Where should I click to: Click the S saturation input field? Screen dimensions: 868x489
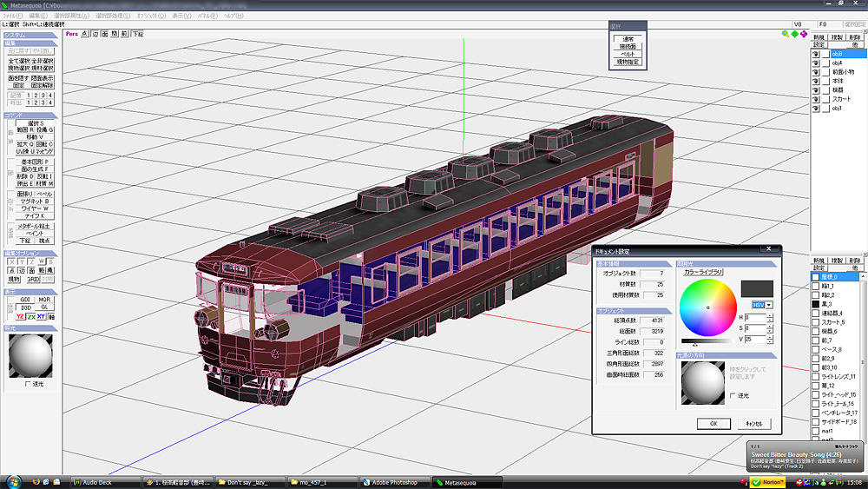pos(755,328)
